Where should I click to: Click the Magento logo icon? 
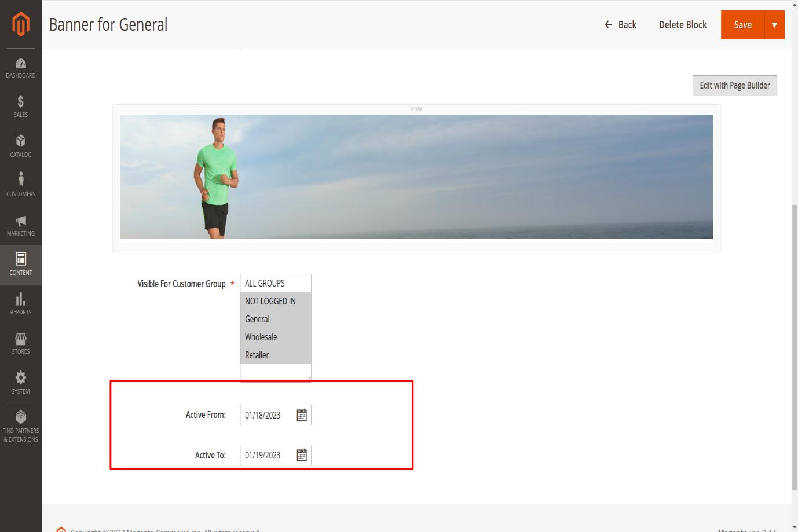click(x=21, y=24)
